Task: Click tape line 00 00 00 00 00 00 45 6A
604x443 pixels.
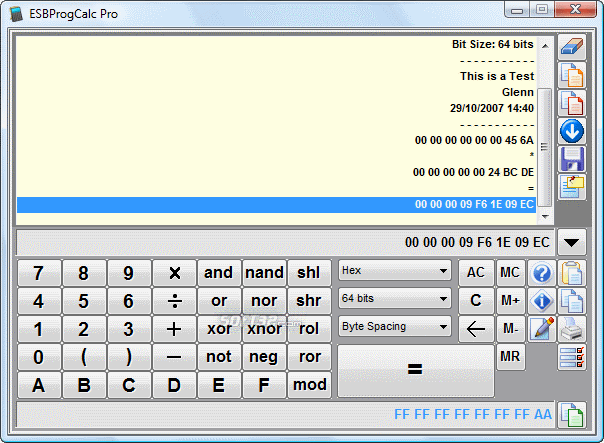Action: point(474,140)
